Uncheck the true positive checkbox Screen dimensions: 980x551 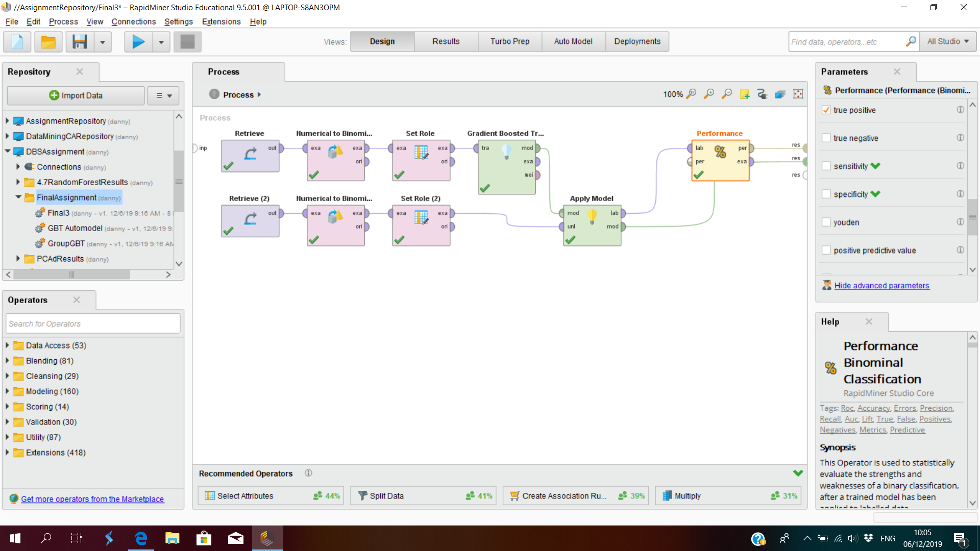[x=826, y=110]
